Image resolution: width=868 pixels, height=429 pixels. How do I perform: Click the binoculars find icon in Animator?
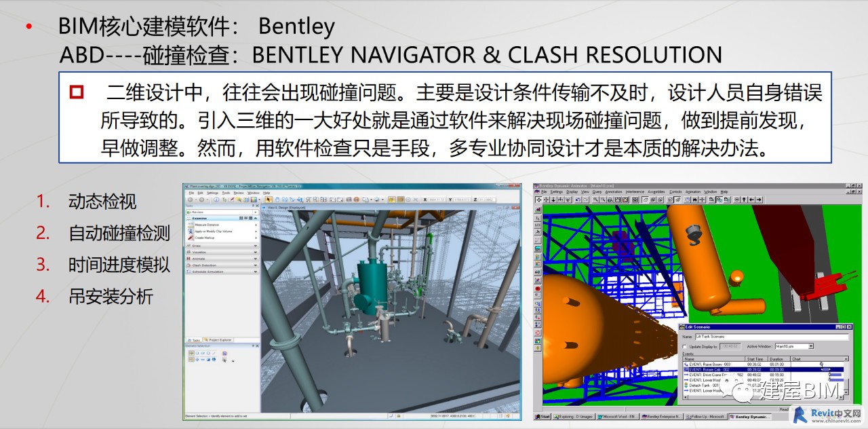(x=694, y=200)
